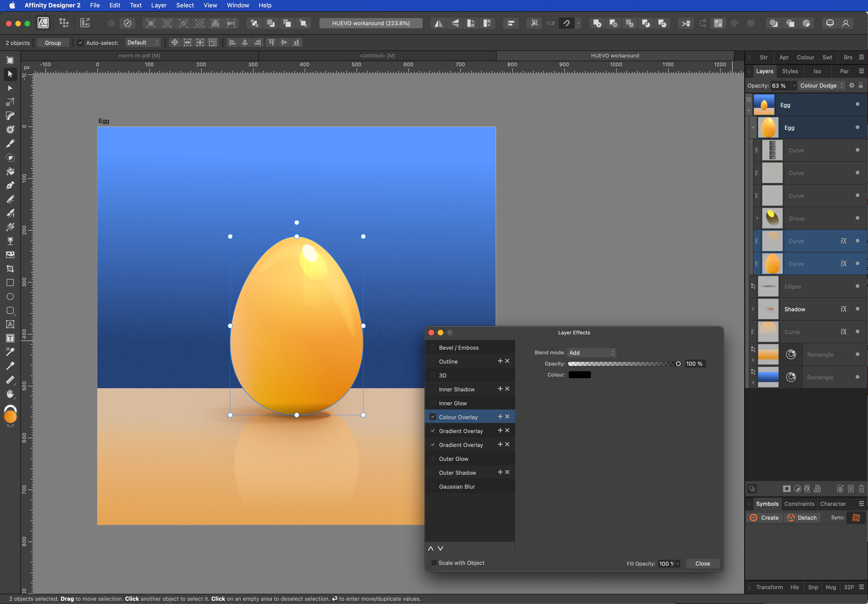
Task: Open the Blend mode Add dropdown
Action: pos(591,353)
